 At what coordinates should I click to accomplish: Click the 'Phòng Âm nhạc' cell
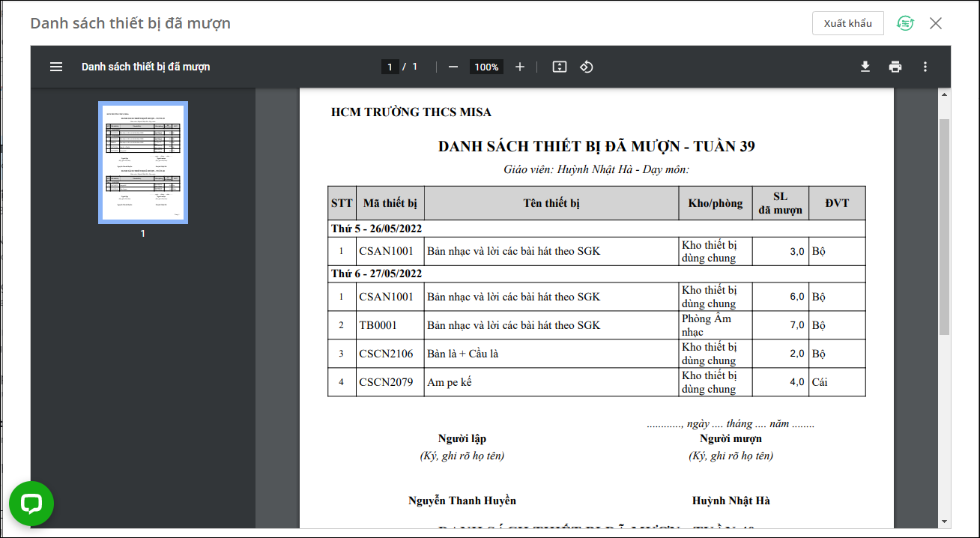[716, 325]
